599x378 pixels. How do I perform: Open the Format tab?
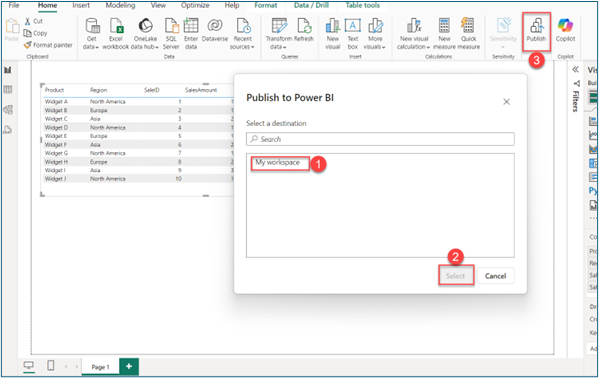pos(266,5)
